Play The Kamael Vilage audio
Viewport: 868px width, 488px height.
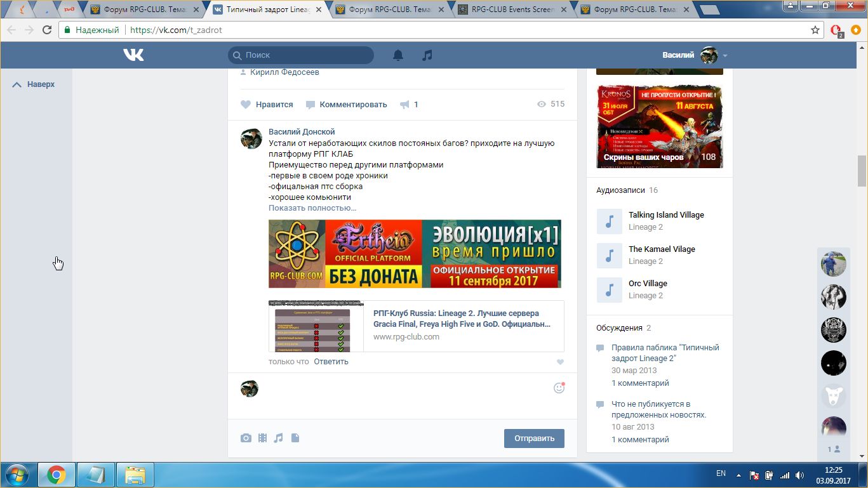point(610,256)
